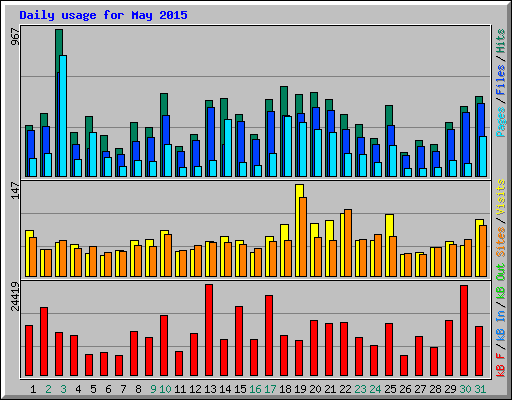Click the green hits bar for day 18
The image size is (512, 400).
284,101
